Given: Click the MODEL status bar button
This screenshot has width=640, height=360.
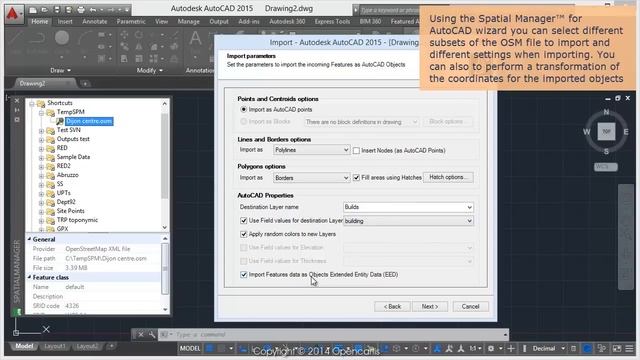Looking at the screenshot, I should click(x=190, y=349).
